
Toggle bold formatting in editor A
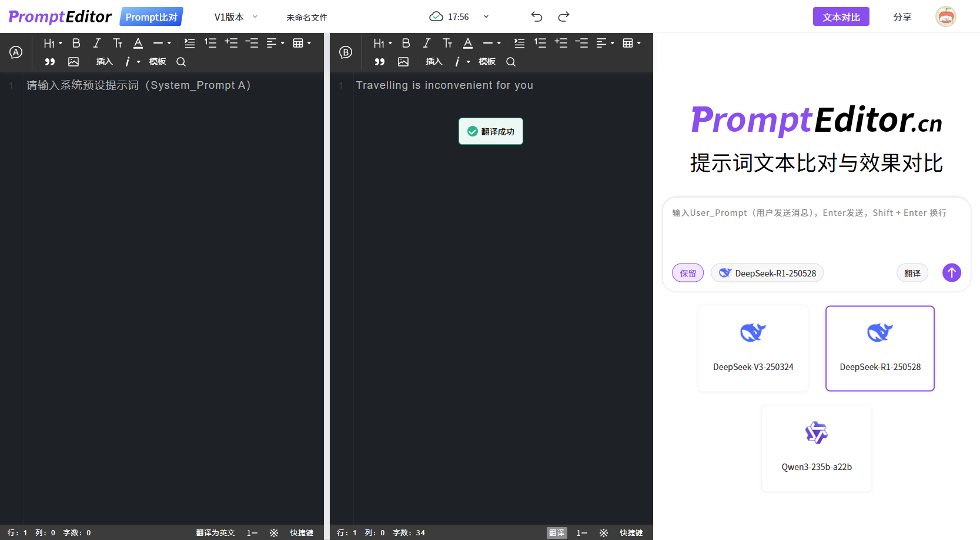pos(76,43)
